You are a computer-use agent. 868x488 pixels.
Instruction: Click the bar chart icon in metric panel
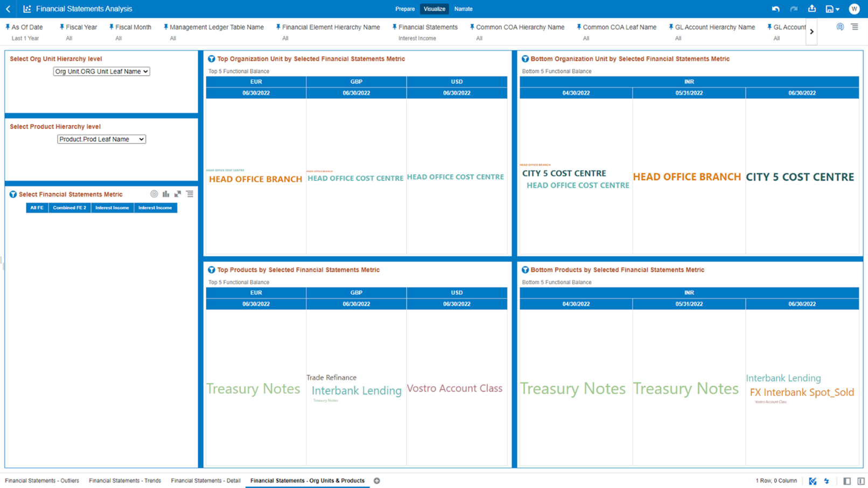(166, 194)
